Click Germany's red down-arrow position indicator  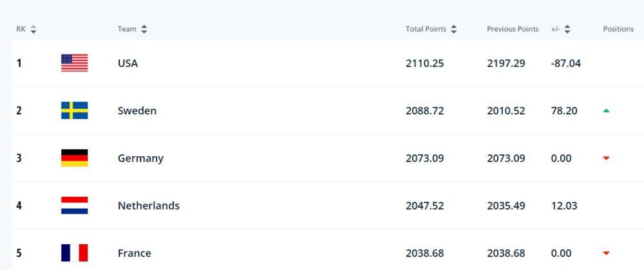pos(606,158)
